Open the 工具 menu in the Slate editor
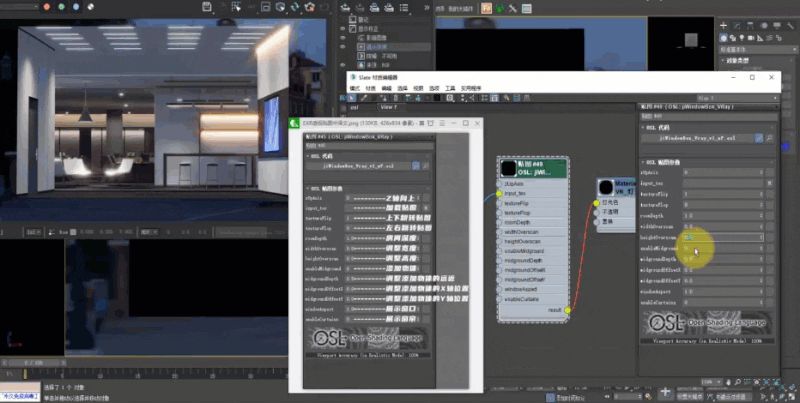Viewport: 800px width, 403px height. (450, 88)
